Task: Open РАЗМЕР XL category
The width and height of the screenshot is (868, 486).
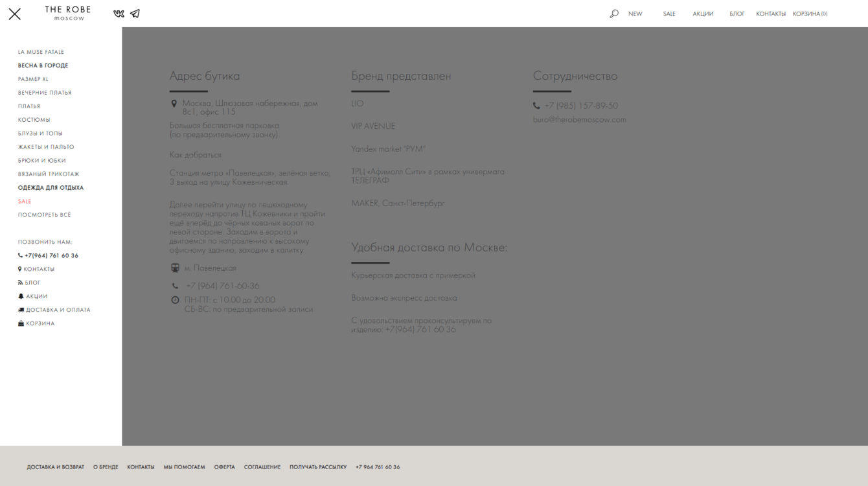Action: coord(33,79)
